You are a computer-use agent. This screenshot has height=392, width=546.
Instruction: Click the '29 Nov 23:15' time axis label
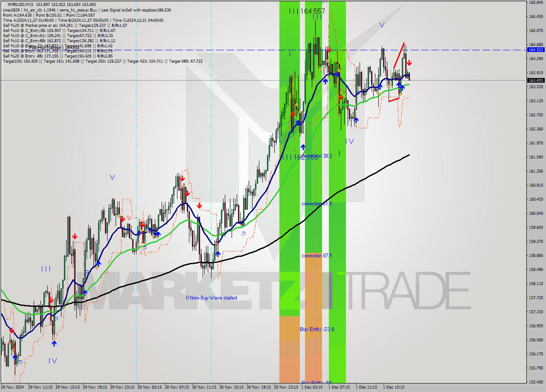coord(122,387)
